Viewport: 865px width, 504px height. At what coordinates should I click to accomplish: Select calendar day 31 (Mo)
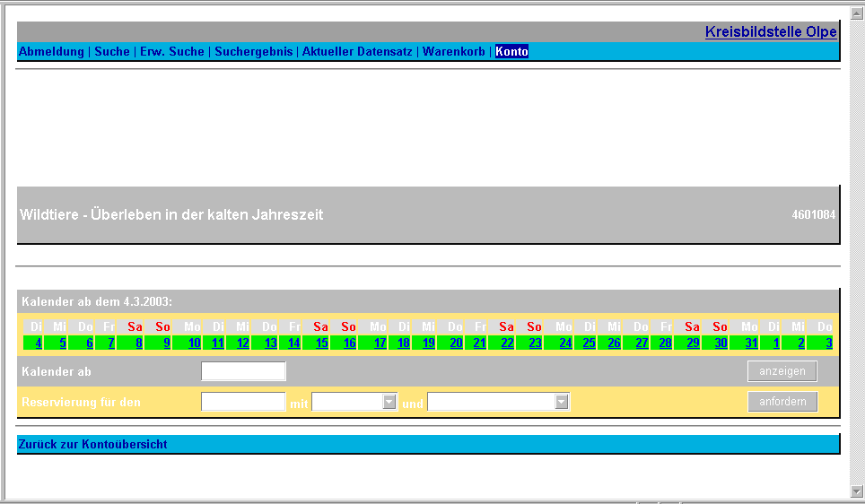click(750, 343)
